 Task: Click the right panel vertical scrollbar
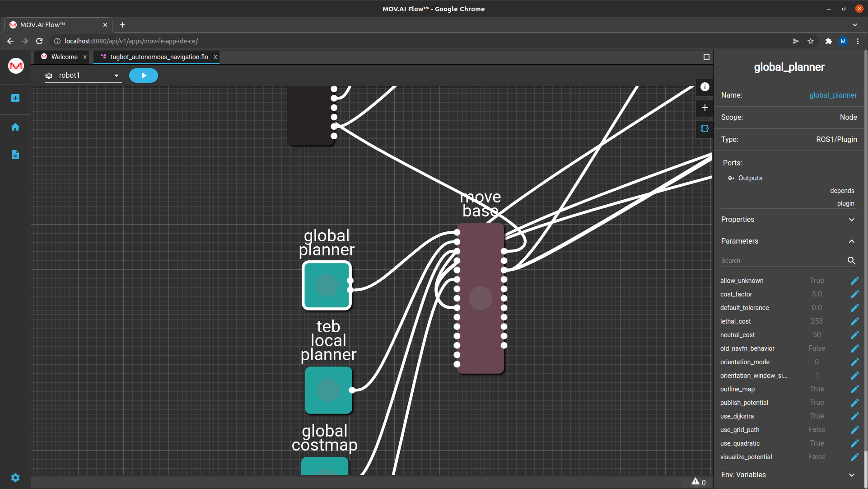tap(865, 251)
